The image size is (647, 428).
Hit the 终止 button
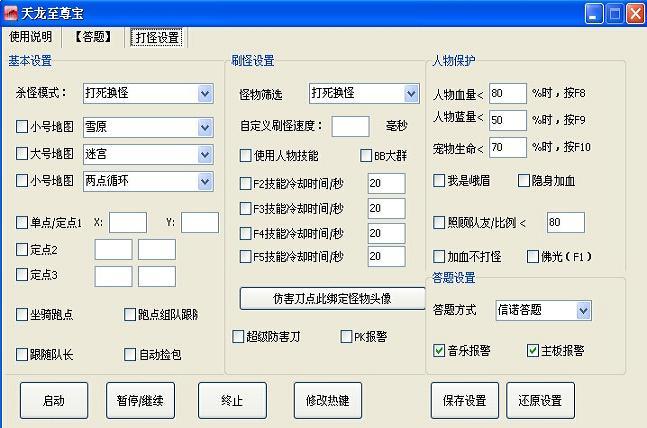pos(232,400)
